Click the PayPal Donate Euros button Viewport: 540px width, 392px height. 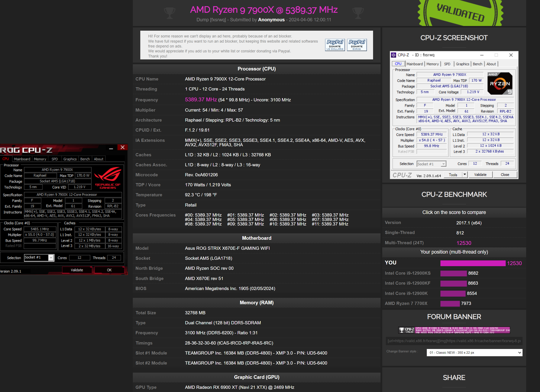(357, 45)
